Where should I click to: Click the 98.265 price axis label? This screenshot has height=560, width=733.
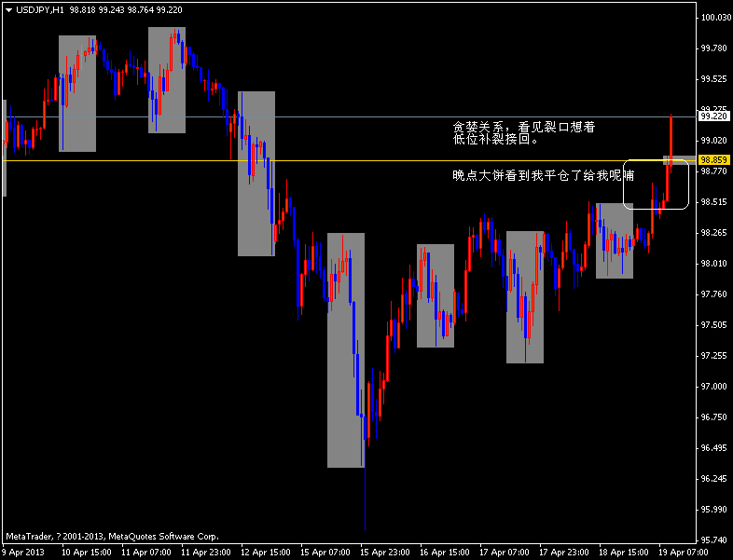[x=713, y=233]
